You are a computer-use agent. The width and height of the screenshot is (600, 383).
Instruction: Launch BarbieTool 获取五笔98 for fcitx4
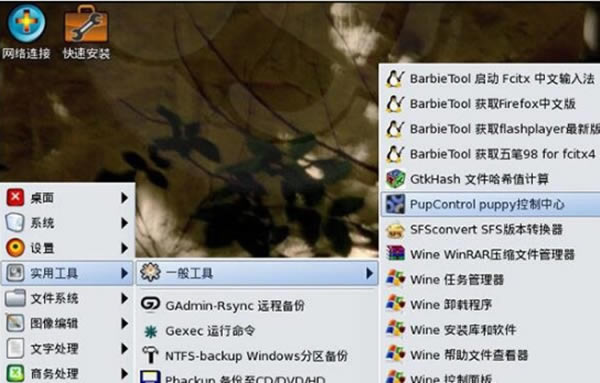pos(491,154)
